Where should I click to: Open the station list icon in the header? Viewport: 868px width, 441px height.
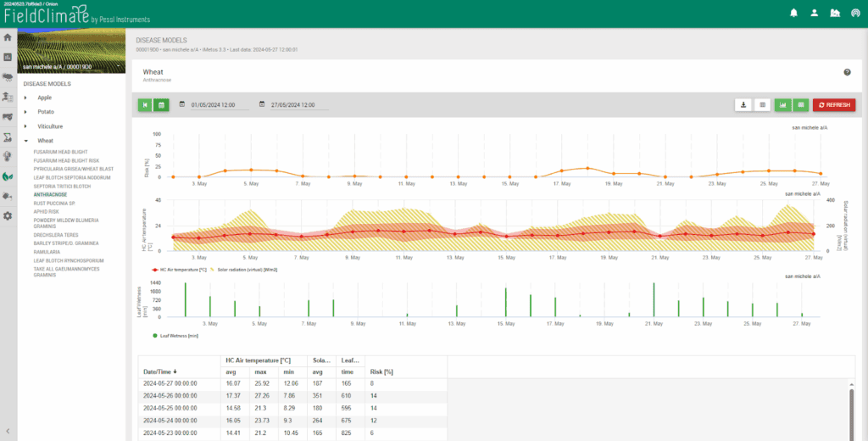pyautogui.click(x=835, y=13)
